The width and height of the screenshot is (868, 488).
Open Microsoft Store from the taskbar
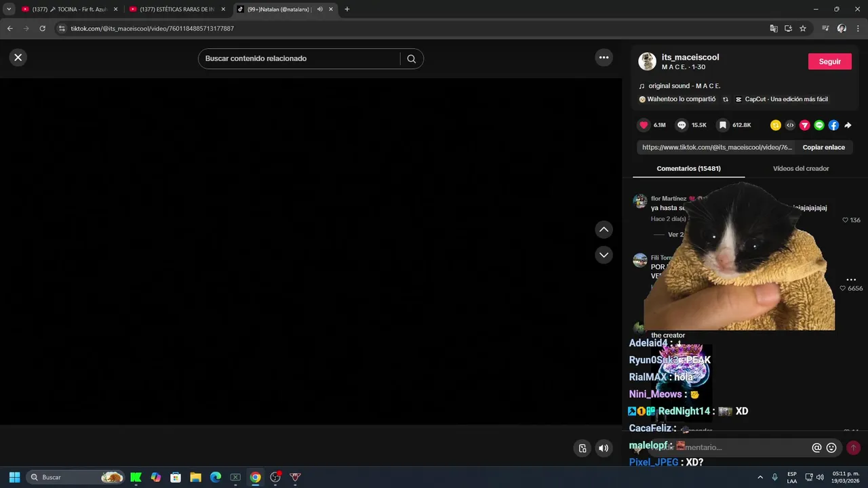176,477
